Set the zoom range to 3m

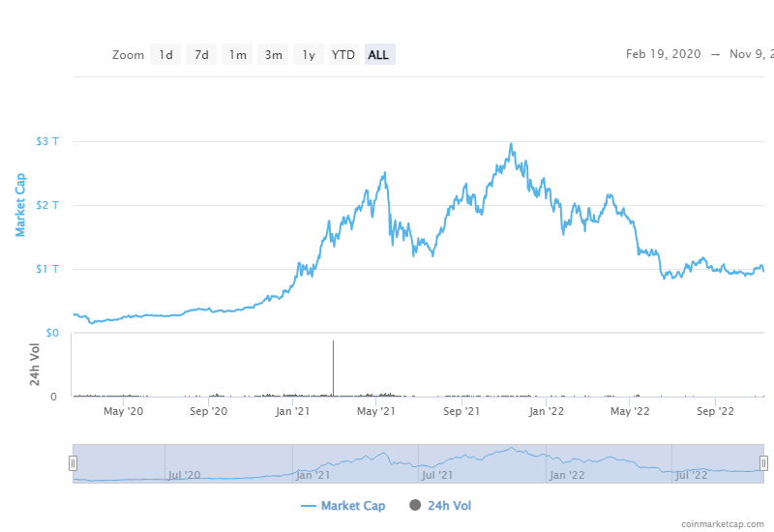(x=274, y=55)
